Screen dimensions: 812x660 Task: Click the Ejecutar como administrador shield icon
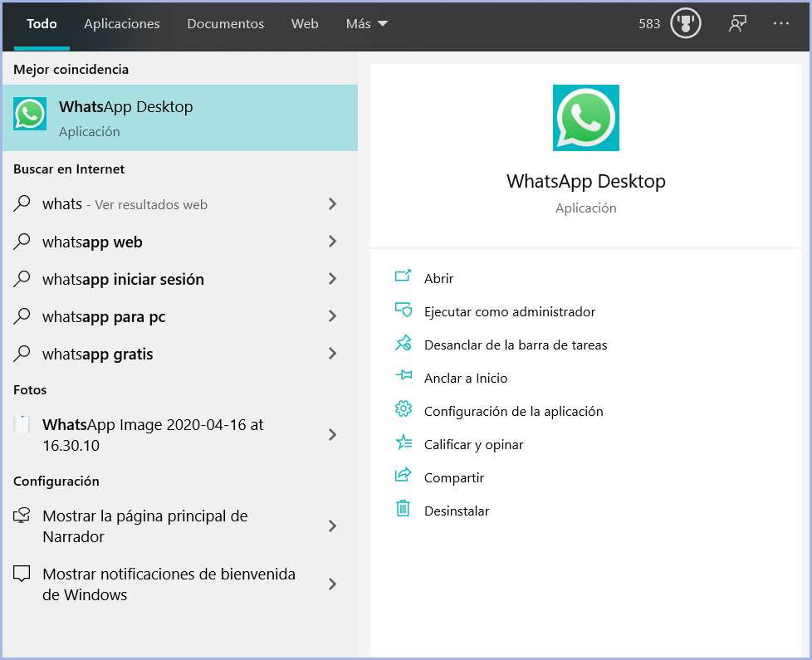pos(404,311)
